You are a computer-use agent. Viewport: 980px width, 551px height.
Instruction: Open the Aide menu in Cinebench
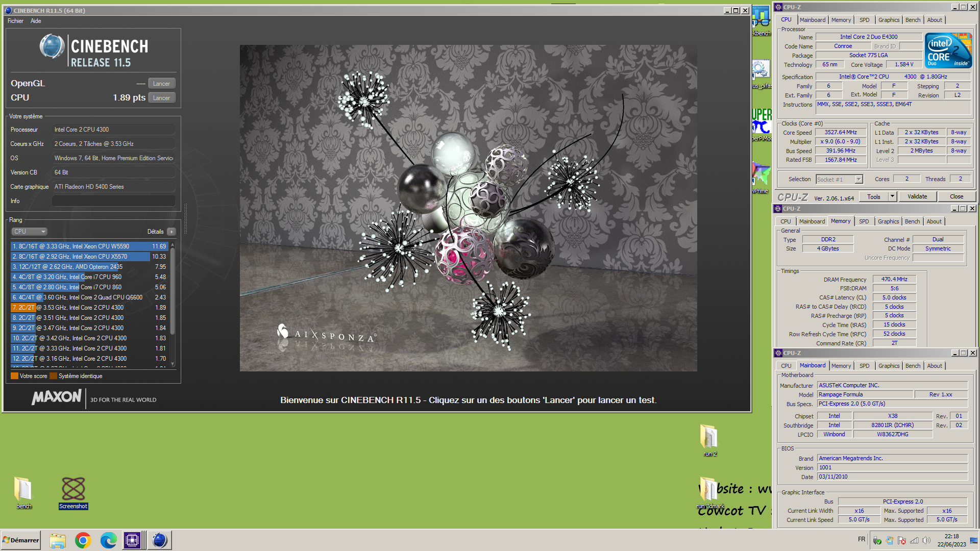click(x=36, y=21)
